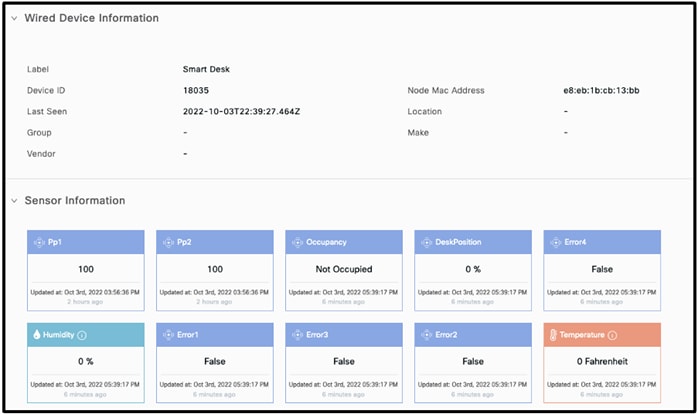Collapse the Wired Device Information section
Viewport: 698px width, 414px height.
(14, 18)
